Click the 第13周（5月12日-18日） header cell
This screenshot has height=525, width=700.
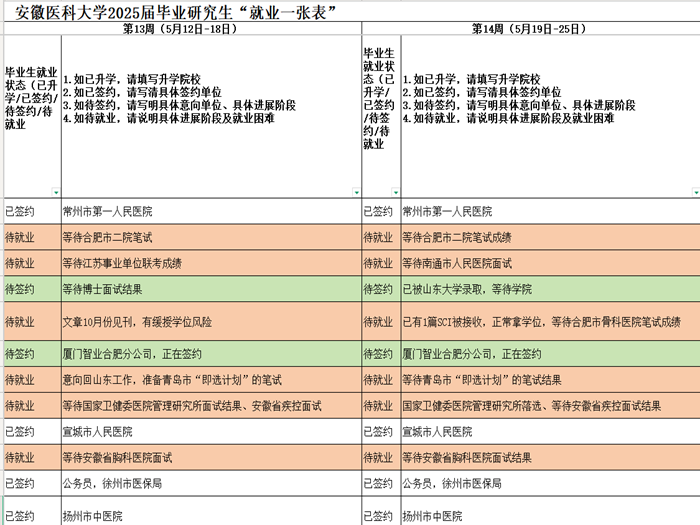(180, 29)
